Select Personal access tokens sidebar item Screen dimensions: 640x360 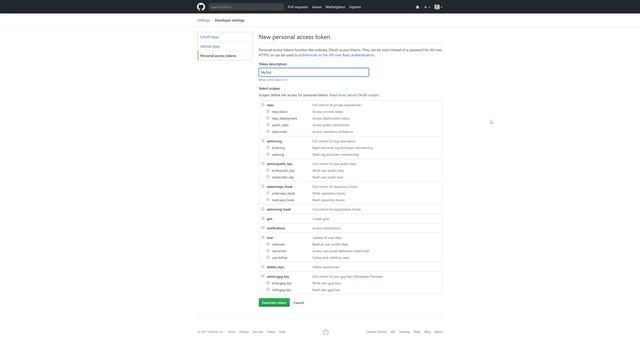coord(225,56)
